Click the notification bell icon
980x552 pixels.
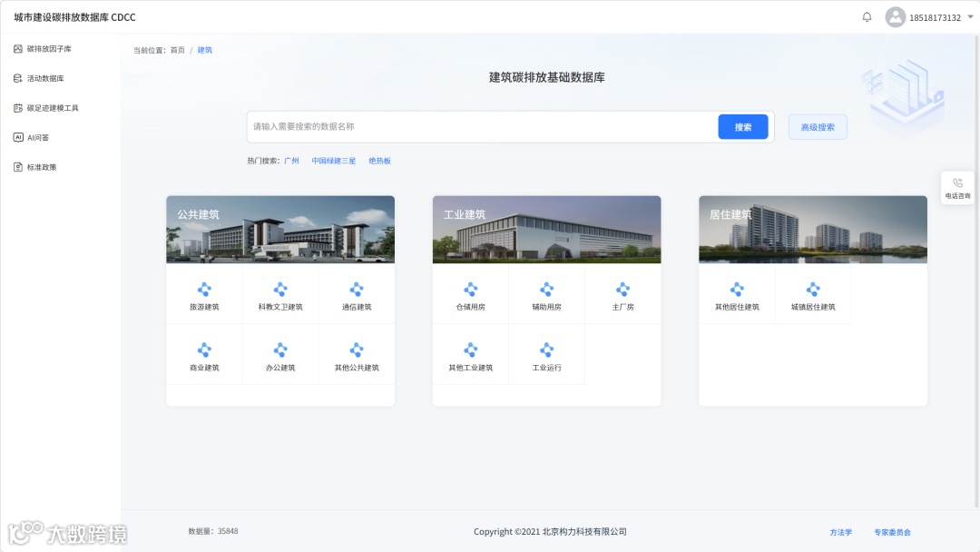tap(867, 17)
